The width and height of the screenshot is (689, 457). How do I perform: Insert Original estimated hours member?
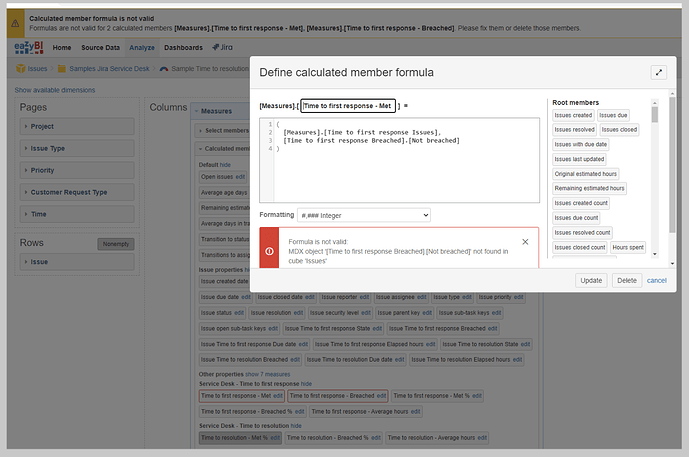pos(585,174)
